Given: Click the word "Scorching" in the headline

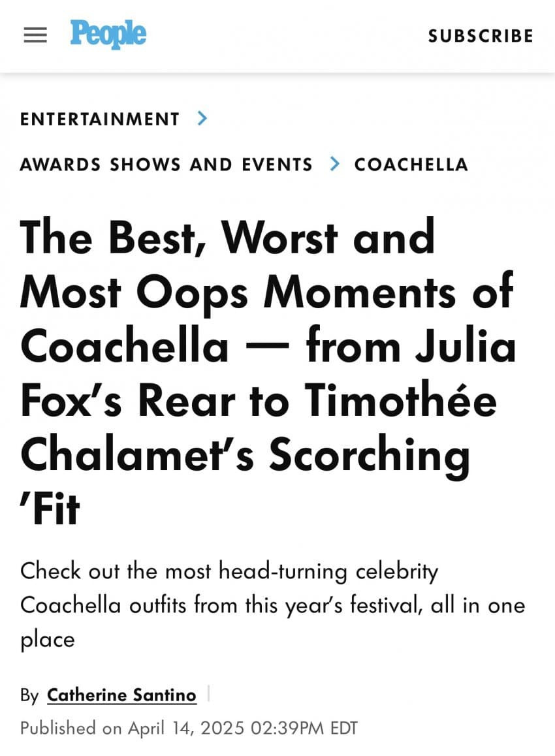Looking at the screenshot, I should point(370,456).
